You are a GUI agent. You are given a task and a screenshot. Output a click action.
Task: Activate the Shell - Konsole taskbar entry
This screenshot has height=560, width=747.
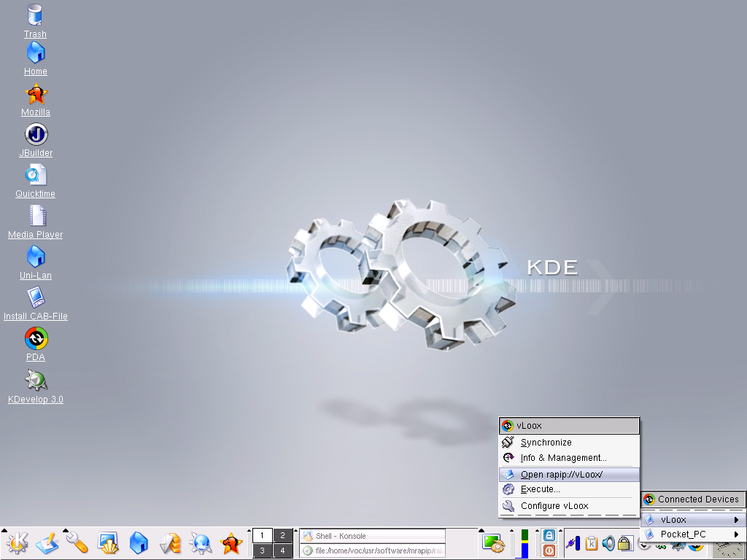373,536
